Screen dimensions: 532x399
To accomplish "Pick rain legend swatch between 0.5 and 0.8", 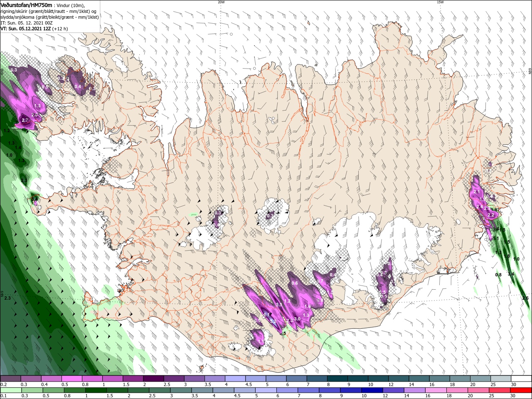I will click(x=53, y=390).
